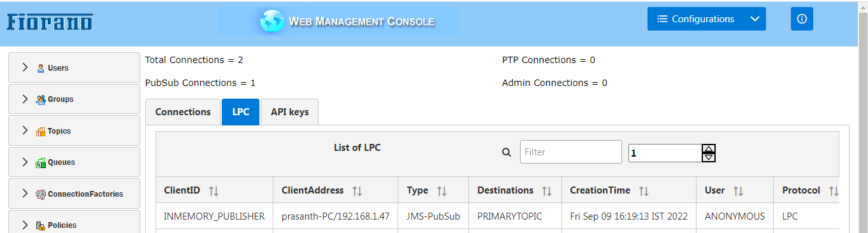The width and height of the screenshot is (868, 233).
Task: Decrease page number with down stepper arrow
Action: point(709,157)
